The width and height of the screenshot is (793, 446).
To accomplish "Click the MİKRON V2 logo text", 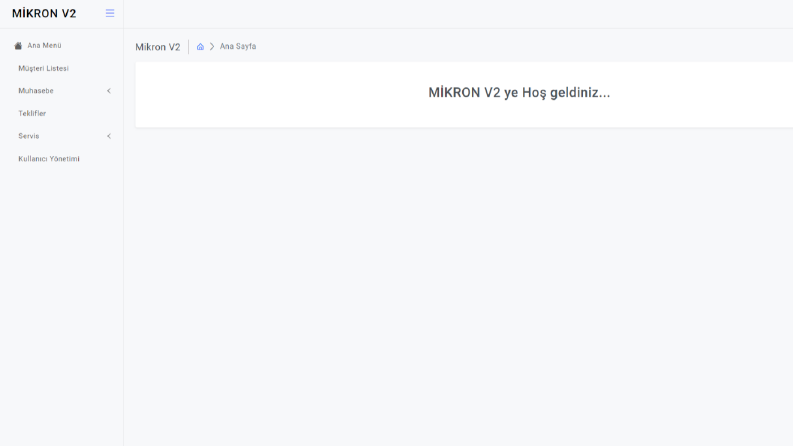I will pyautogui.click(x=44, y=14).
